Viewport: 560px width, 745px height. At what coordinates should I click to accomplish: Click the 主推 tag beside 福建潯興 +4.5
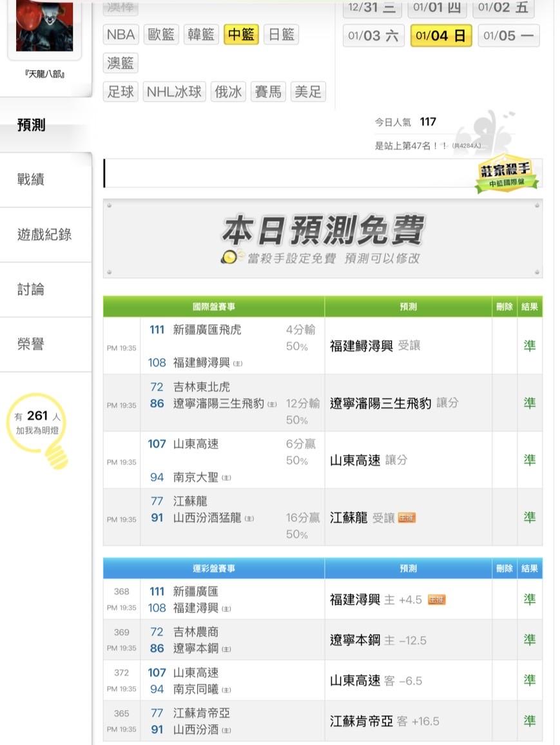pos(436,600)
